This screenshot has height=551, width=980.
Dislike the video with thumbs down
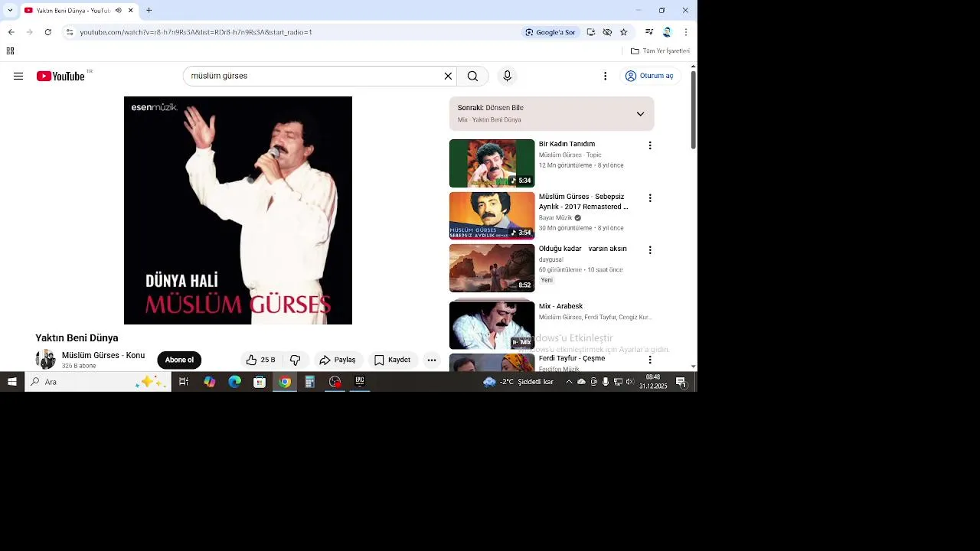click(x=296, y=360)
